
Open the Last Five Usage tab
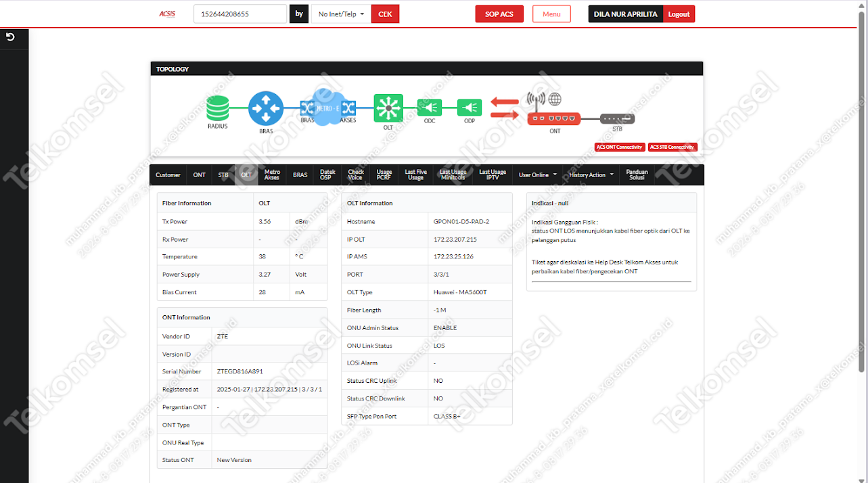click(415, 175)
